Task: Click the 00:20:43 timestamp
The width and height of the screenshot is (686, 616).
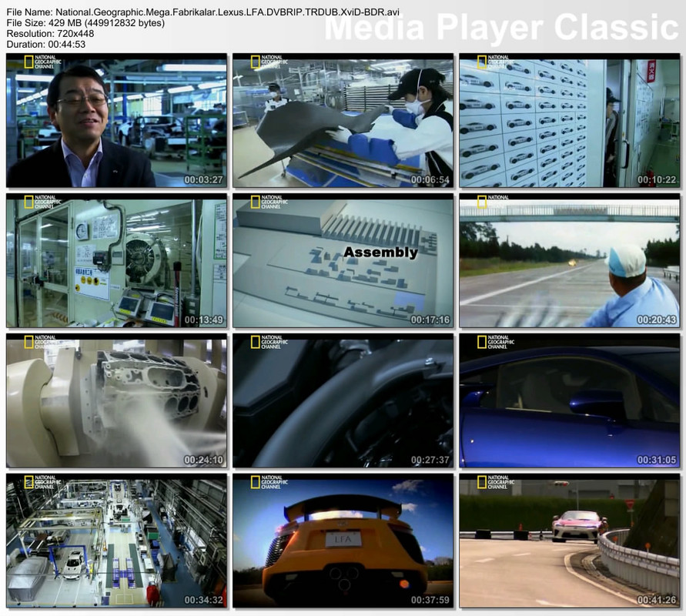Action: tap(657, 320)
